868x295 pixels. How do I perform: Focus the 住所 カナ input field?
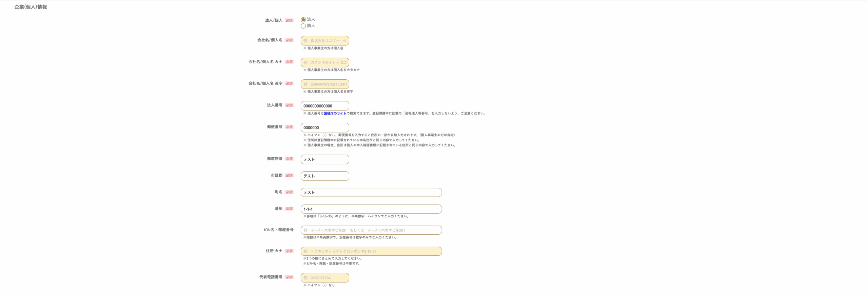click(x=371, y=251)
